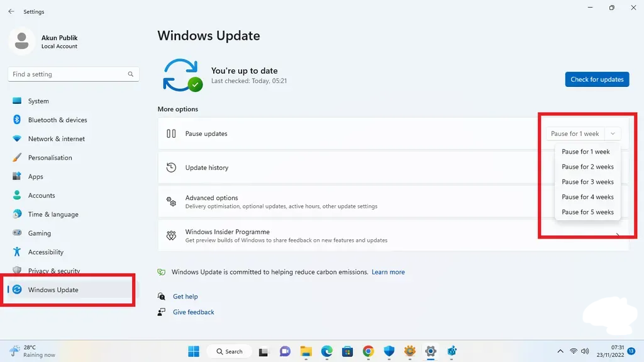Open System settings
The image size is (644, 362).
73,101
